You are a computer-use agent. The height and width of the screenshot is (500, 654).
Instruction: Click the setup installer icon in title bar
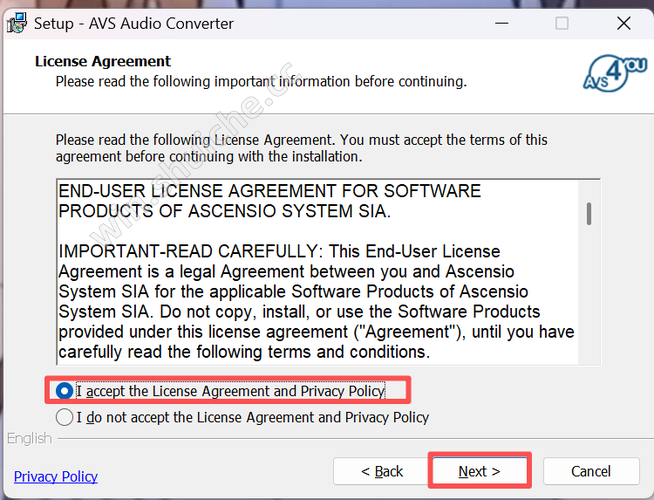click(x=16, y=22)
